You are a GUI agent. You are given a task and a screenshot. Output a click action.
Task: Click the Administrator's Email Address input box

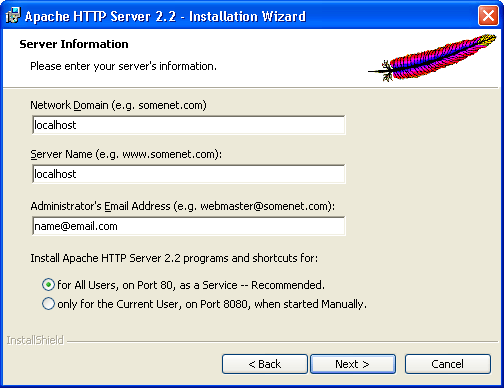click(189, 226)
